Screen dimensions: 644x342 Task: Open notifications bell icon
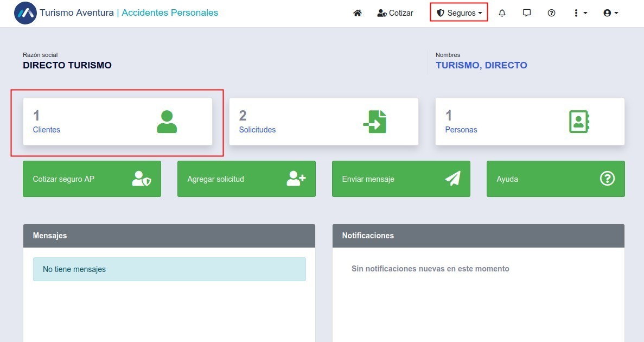click(502, 13)
